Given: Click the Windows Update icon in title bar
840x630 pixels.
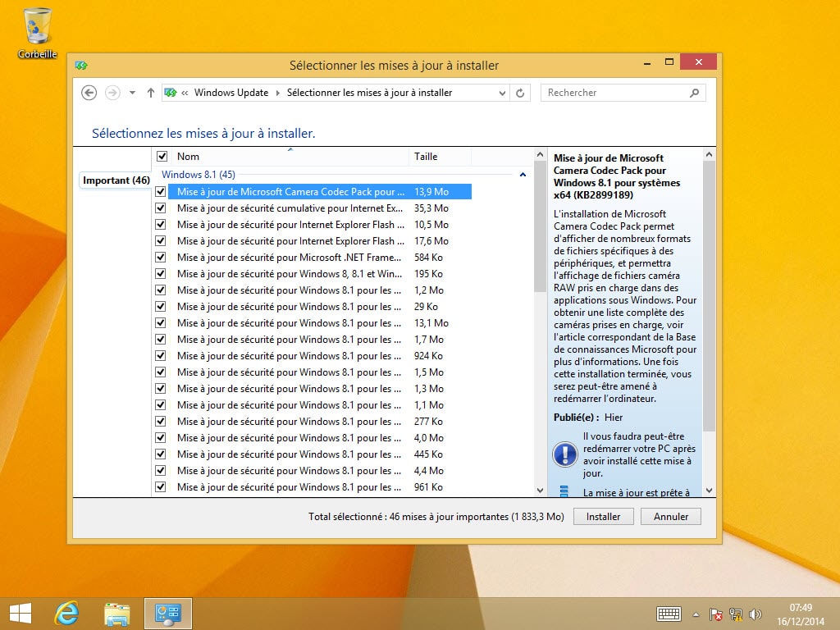Looking at the screenshot, I should coord(81,66).
